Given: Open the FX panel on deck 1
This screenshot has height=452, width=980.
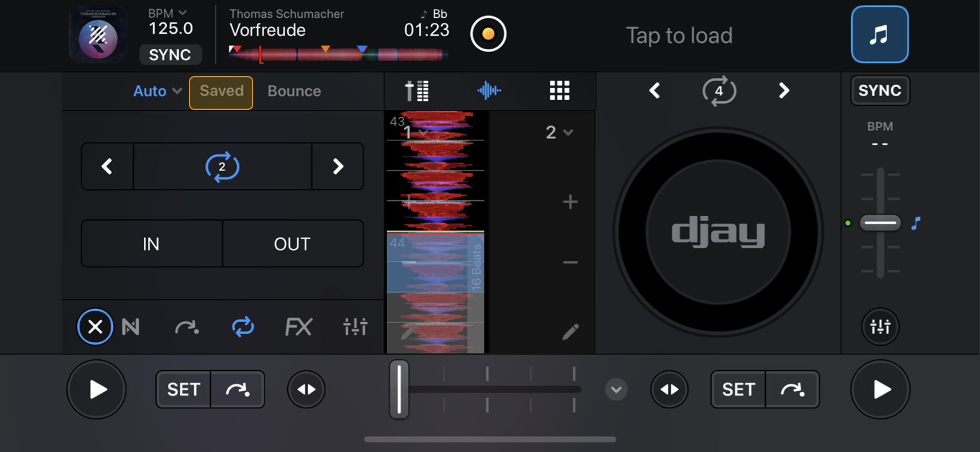Looking at the screenshot, I should 298,327.
